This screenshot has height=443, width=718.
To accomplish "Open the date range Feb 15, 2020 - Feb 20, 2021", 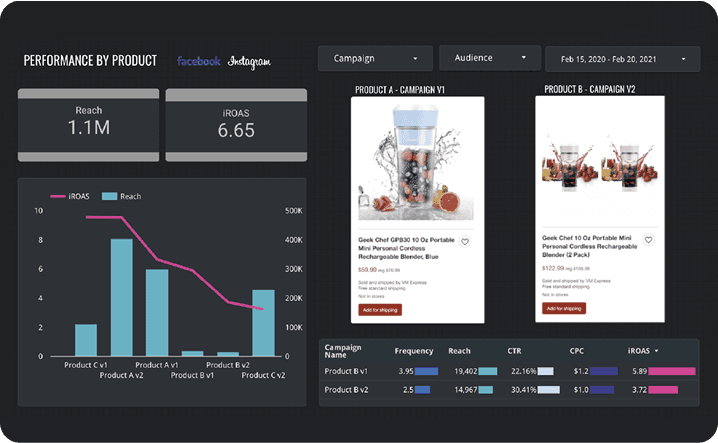I will [x=622, y=59].
